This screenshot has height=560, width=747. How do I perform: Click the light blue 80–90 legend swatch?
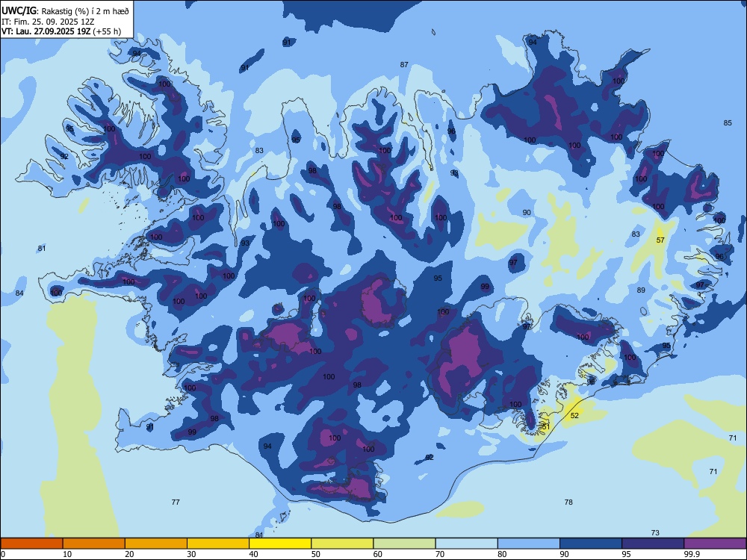(x=529, y=544)
